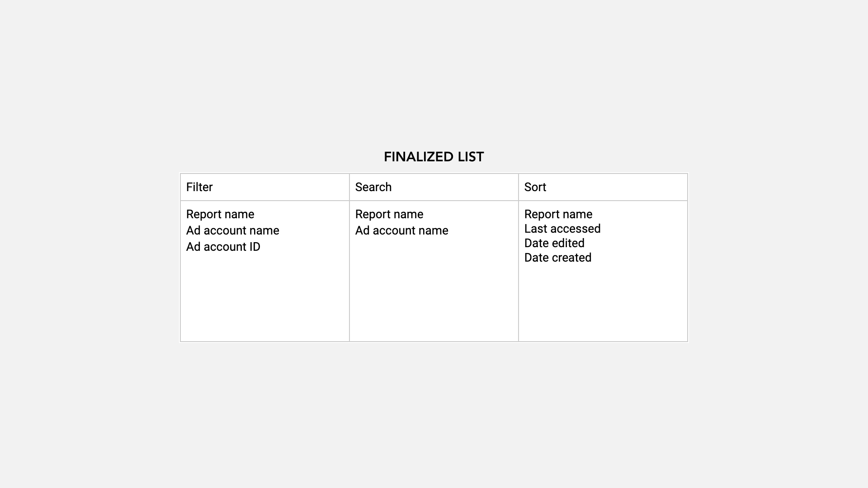
Task: Select the Date edited sort entry
Action: 554,243
